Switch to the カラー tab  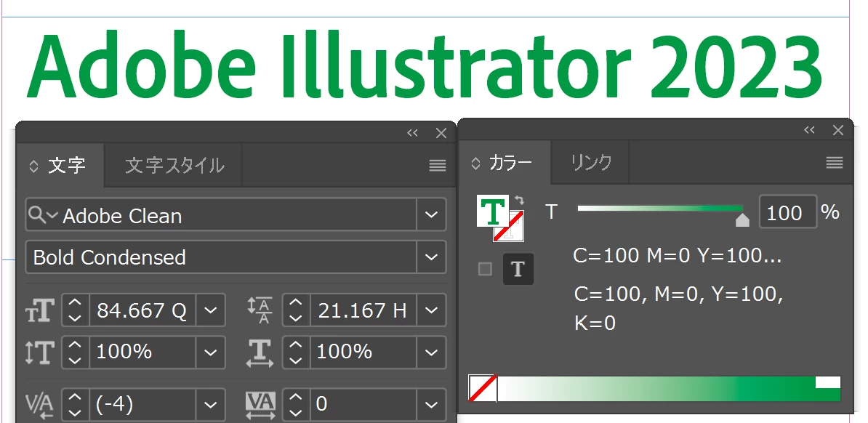pyautogui.click(x=505, y=162)
